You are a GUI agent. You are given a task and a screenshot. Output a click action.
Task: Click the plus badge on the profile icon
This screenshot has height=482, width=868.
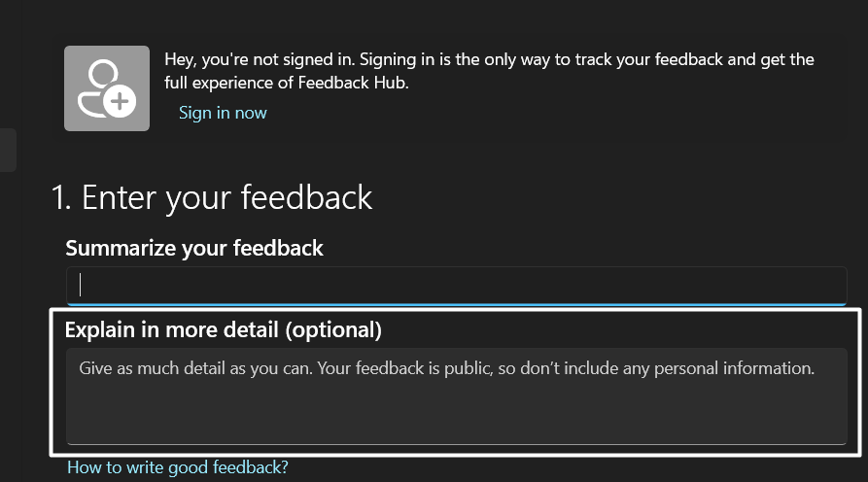(121, 101)
